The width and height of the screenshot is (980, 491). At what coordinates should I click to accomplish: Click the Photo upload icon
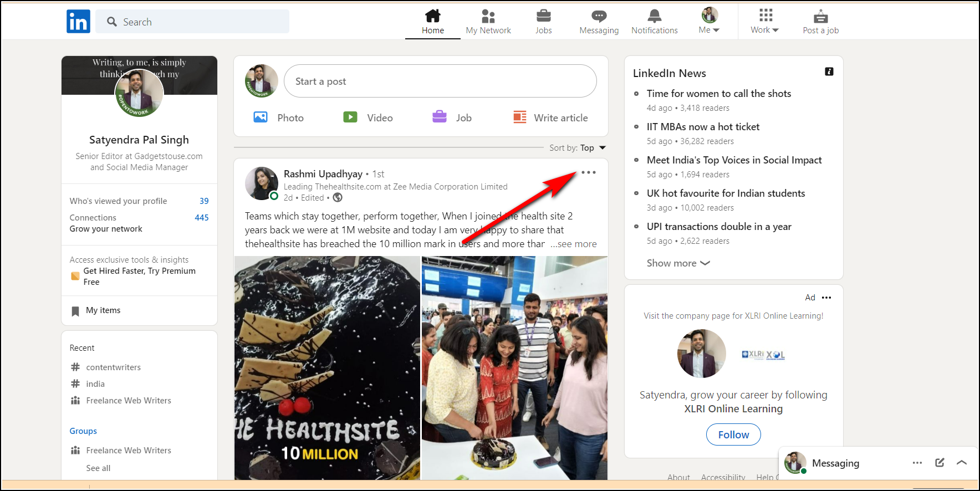point(261,117)
